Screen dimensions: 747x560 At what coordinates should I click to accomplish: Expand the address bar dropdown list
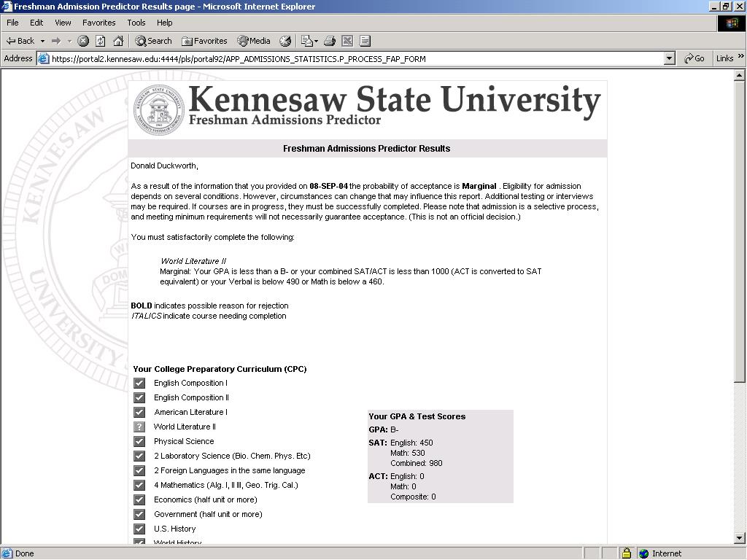click(x=670, y=58)
